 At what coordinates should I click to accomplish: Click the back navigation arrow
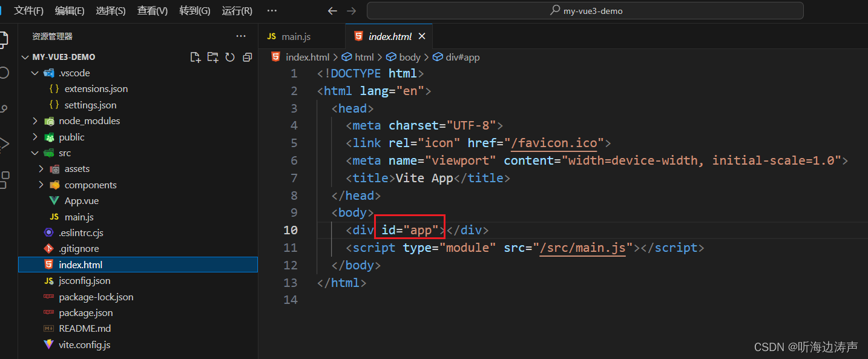332,10
